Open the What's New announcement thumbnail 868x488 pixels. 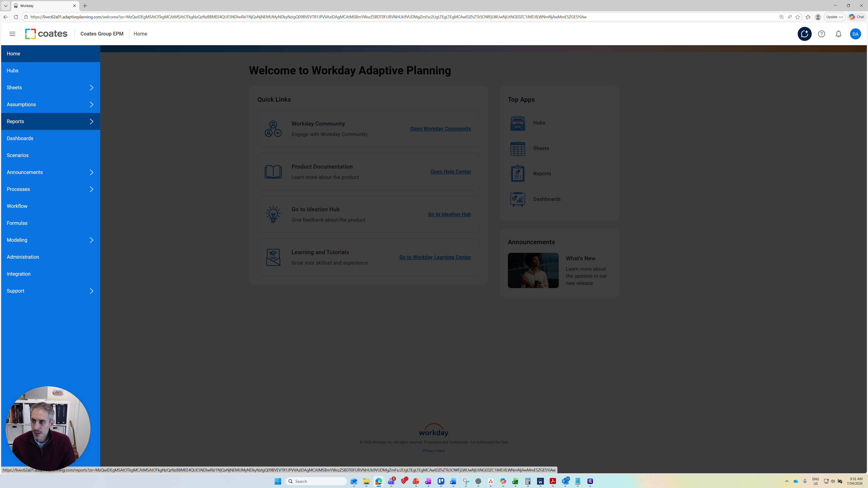[x=533, y=270]
